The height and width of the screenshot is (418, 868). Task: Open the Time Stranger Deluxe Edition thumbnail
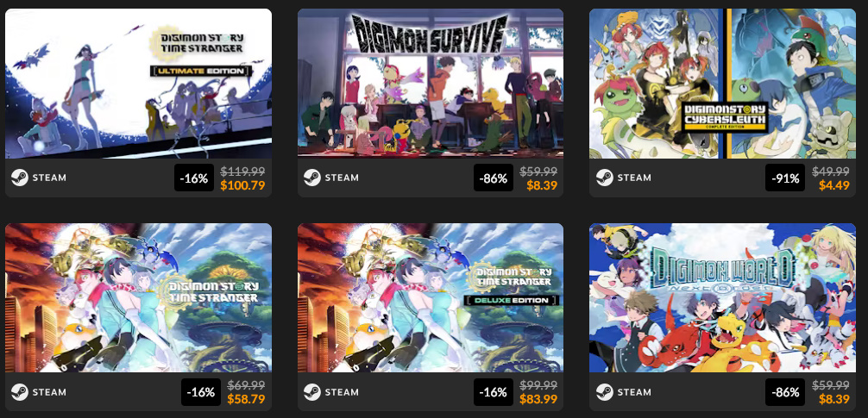pyautogui.click(x=431, y=297)
